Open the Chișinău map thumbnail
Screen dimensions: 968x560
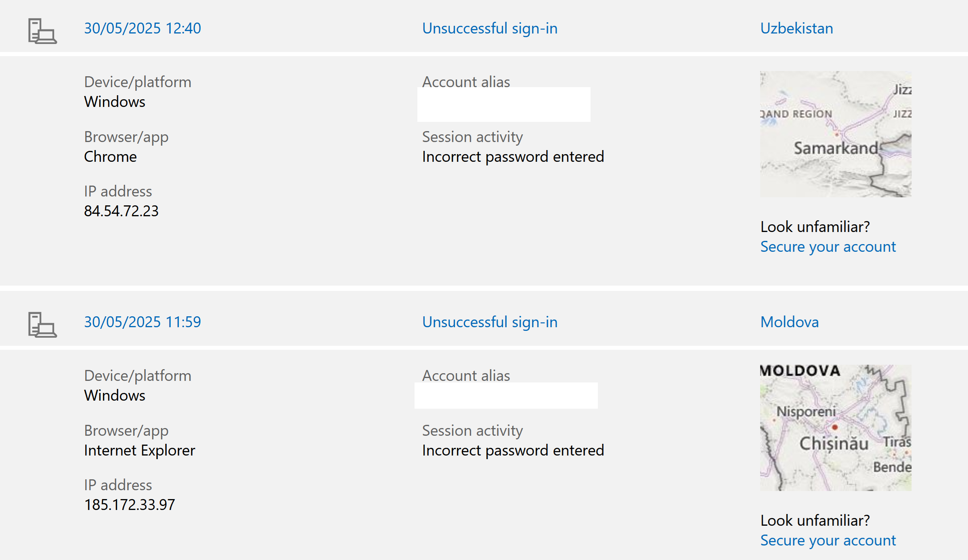(x=836, y=428)
